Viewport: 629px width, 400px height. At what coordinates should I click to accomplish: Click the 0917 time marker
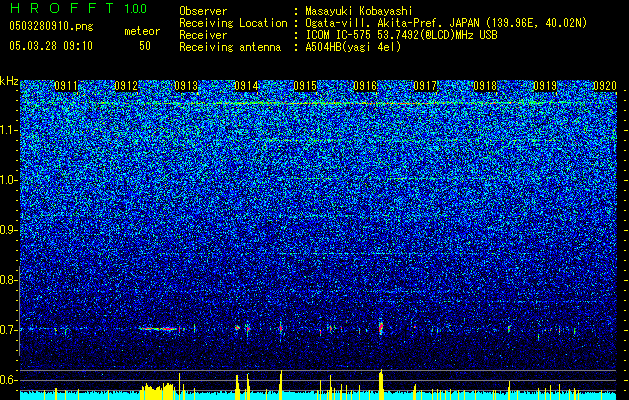pos(425,86)
